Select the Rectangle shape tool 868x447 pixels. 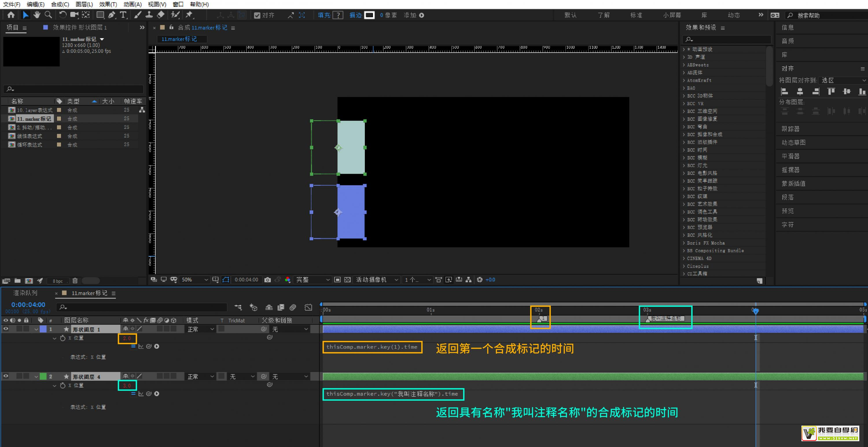click(100, 15)
